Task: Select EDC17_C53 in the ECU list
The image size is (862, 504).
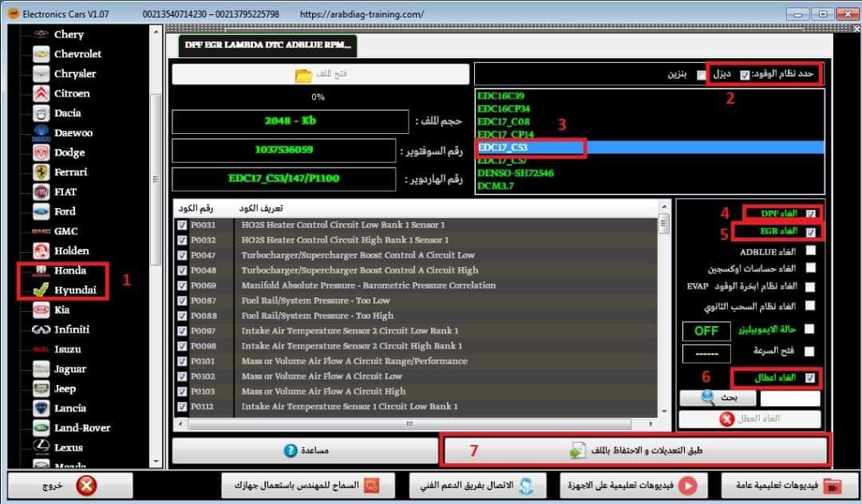Action: pyautogui.click(x=650, y=148)
